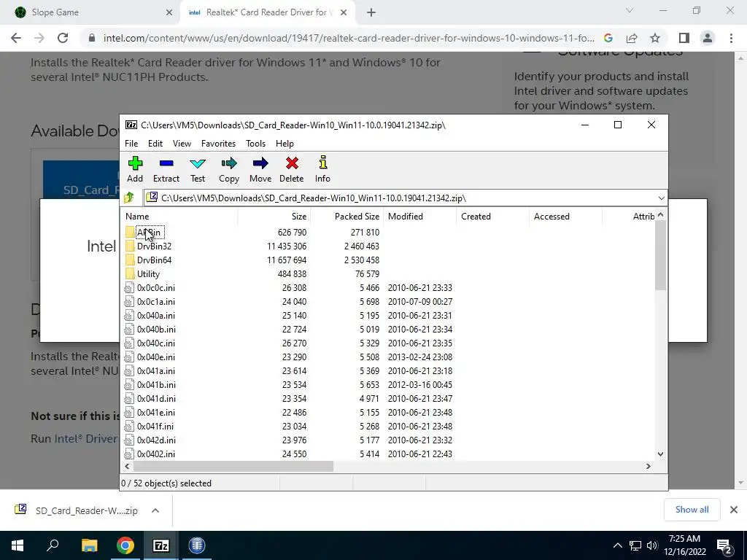Click the Delete toolbar icon

point(292,169)
